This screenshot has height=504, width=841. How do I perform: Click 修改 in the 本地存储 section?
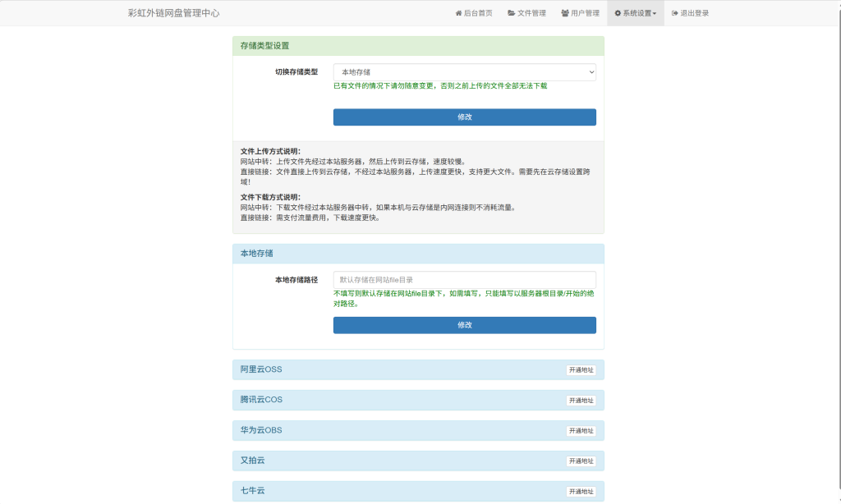pos(464,324)
